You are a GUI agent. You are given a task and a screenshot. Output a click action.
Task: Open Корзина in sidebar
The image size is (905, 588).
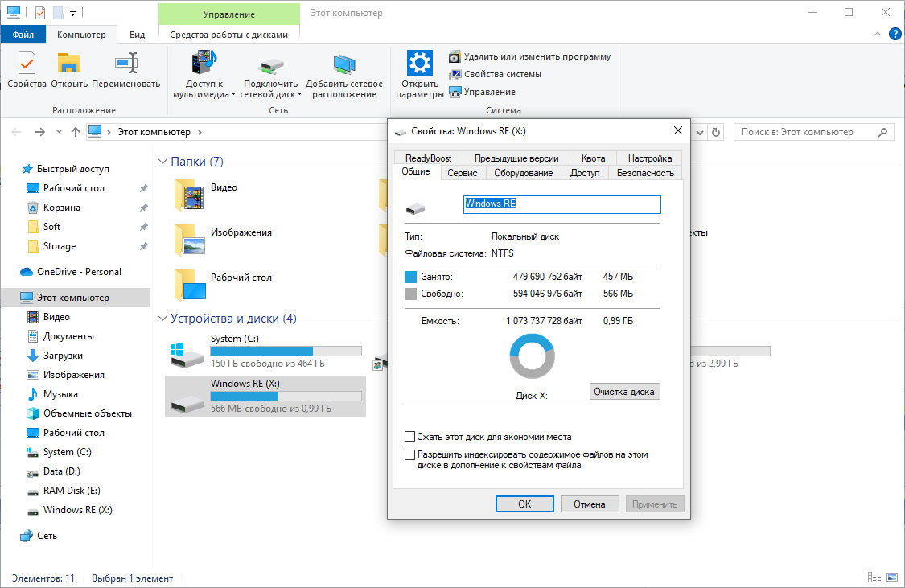coord(62,208)
